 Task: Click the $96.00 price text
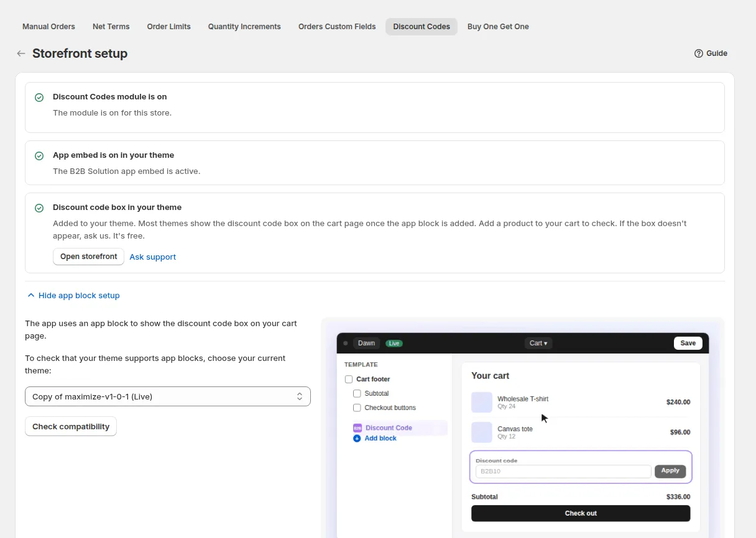tap(680, 432)
